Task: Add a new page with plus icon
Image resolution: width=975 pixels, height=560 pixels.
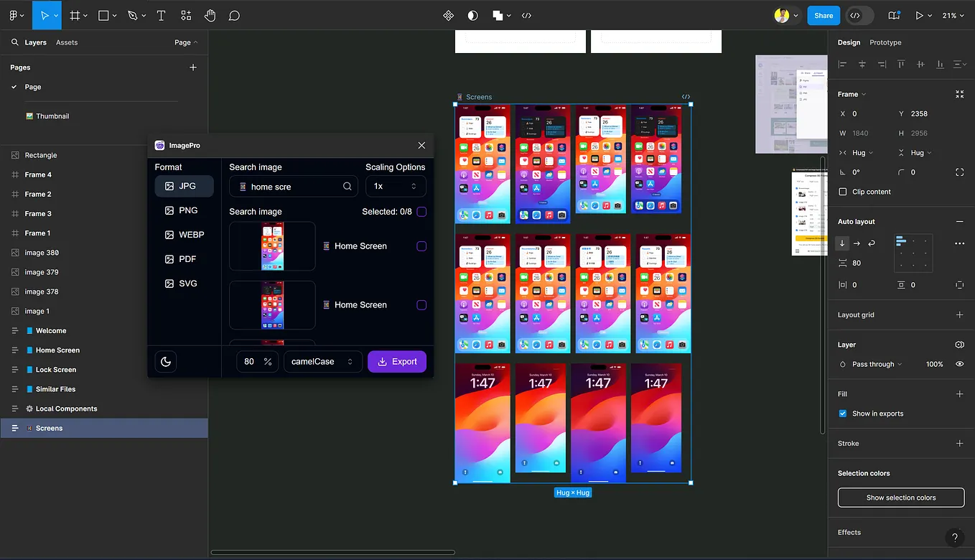Action: point(192,67)
